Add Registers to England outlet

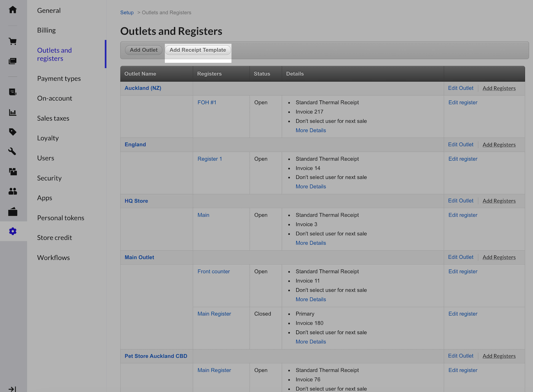499,145
